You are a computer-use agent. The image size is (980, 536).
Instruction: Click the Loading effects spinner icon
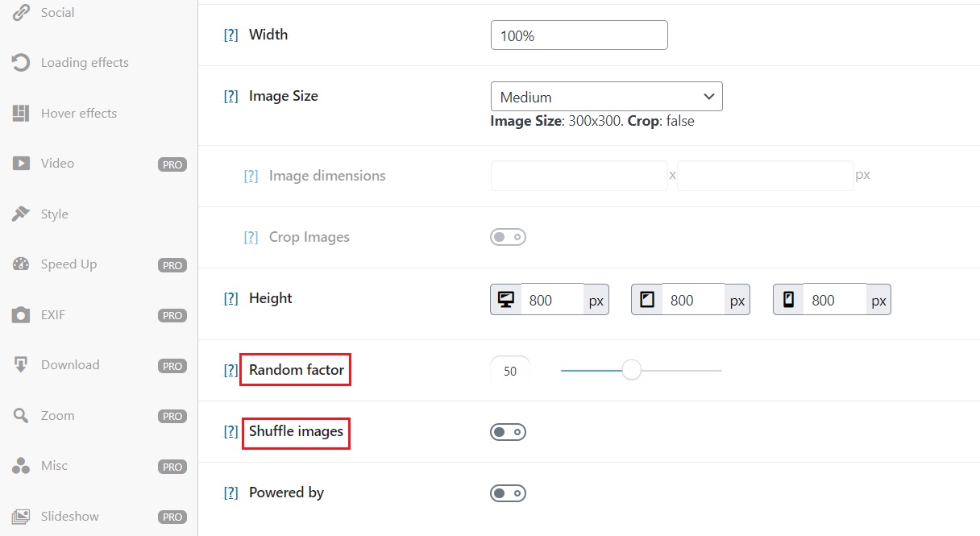point(20,63)
